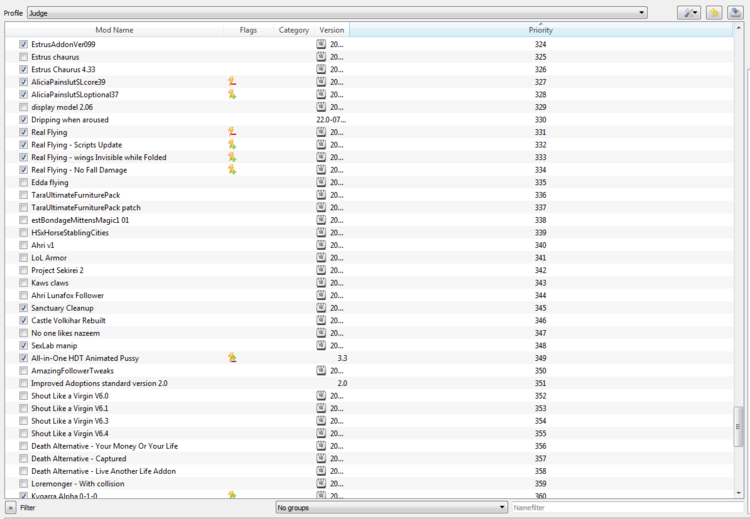This screenshot has width=750, height=519.
Task: Click version icon for No one likes nazeem
Action: (x=321, y=333)
